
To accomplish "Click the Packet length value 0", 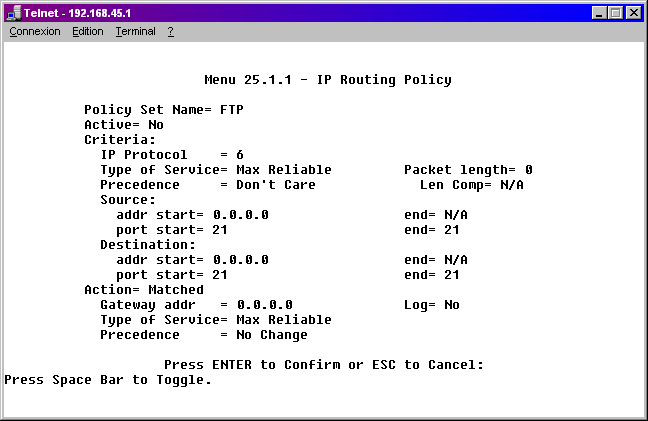I will pyautogui.click(x=529, y=170).
